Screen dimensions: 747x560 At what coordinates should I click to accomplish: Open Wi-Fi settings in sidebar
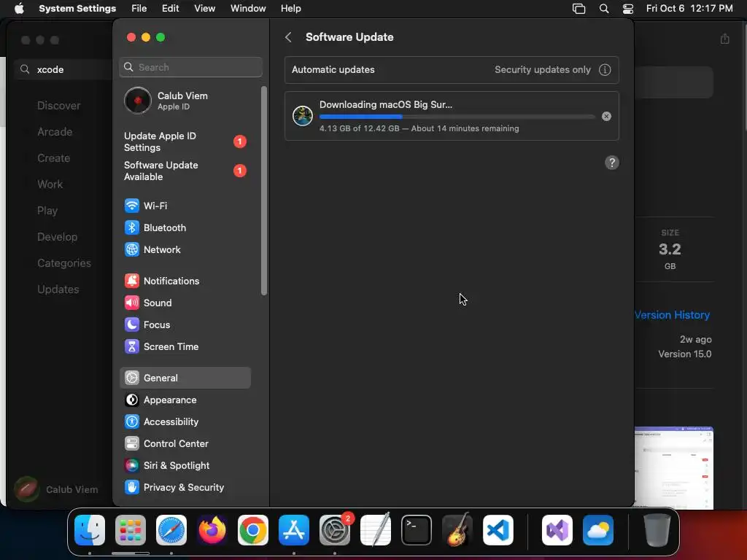[x=185, y=206]
